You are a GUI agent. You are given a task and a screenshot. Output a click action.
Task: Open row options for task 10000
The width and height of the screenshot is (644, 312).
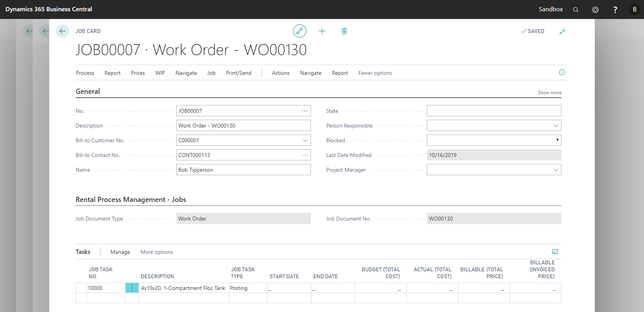(132, 288)
